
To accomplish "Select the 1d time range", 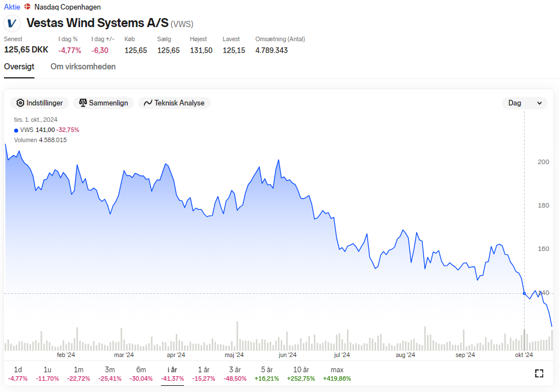I will tap(18, 374).
